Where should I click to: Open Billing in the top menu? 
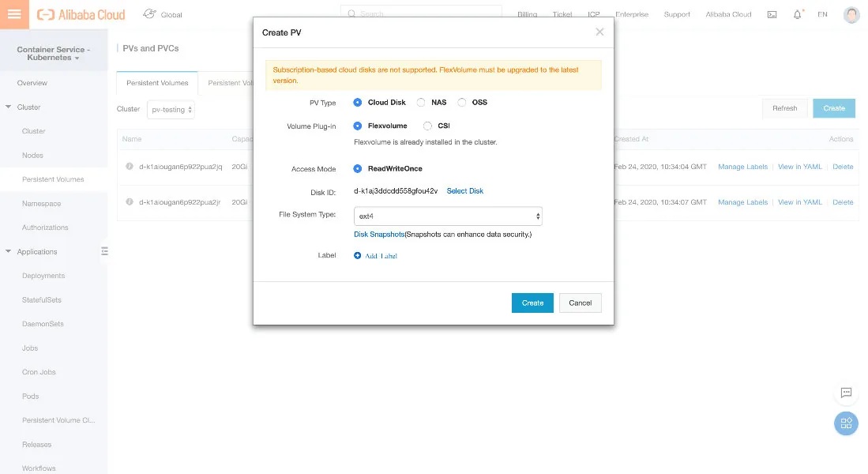527,14
